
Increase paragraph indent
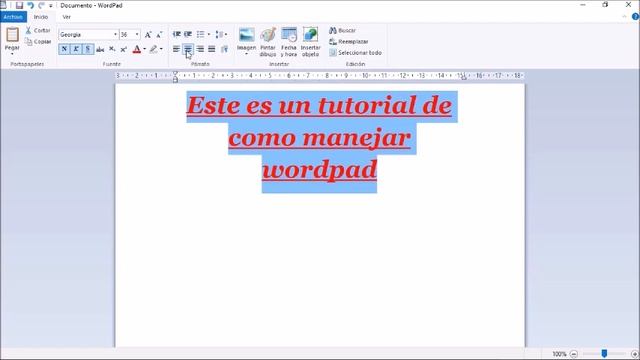coord(188,34)
